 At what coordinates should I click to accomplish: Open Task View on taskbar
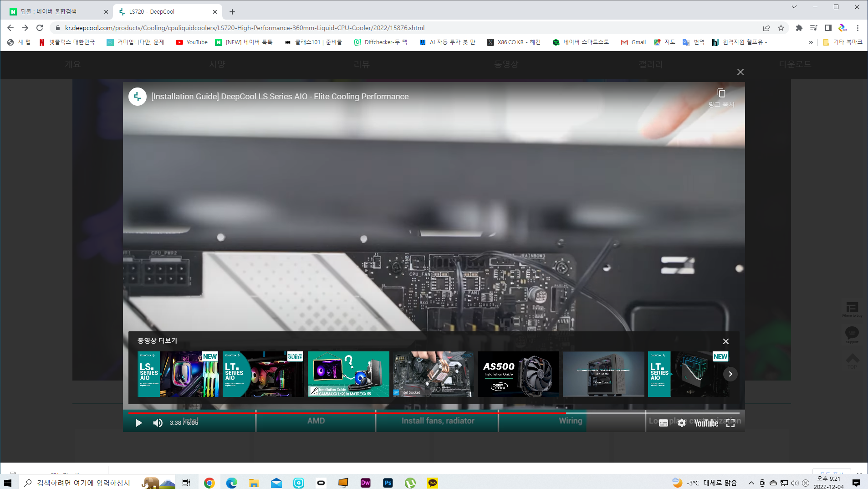[x=186, y=483]
